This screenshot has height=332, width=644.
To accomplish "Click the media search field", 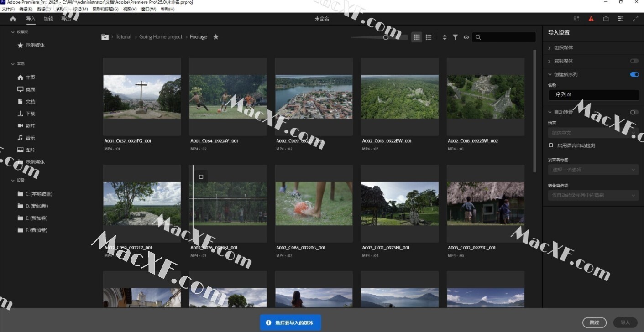I will pos(504,37).
